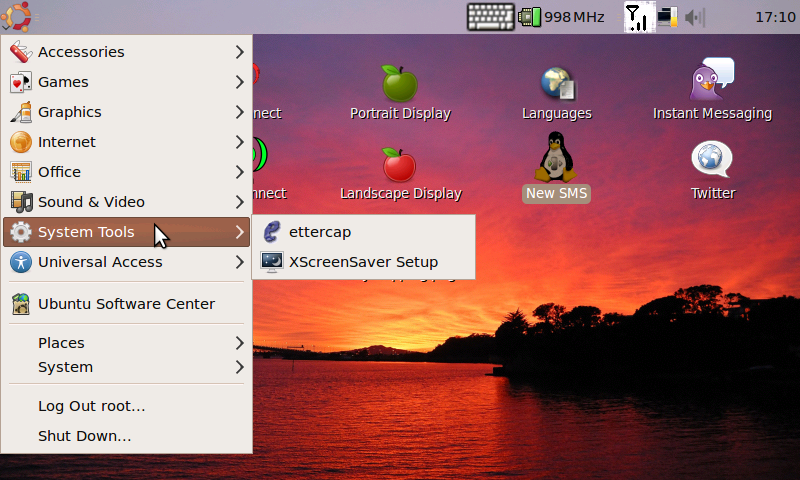The height and width of the screenshot is (480, 800).
Task: Launch the Twitter desktop icon
Action: (712, 160)
